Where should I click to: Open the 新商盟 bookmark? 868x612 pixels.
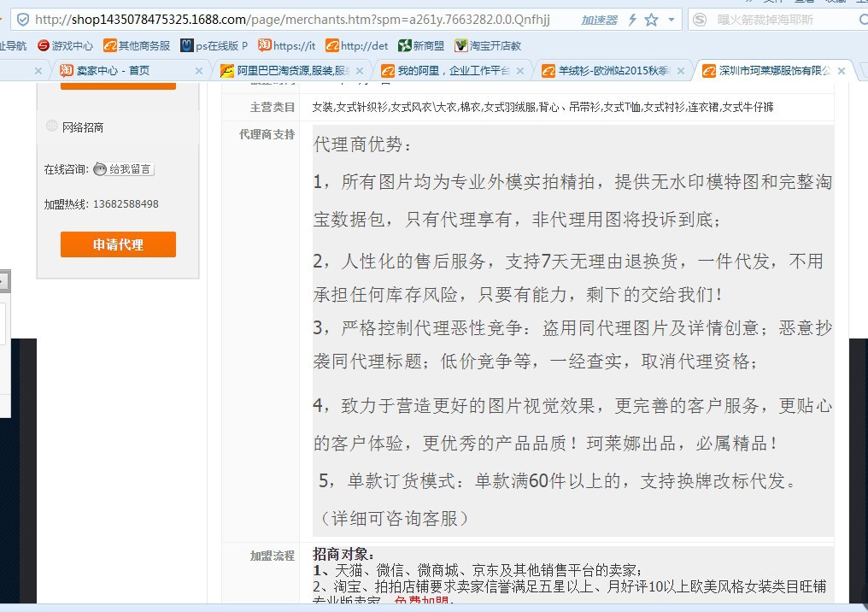point(421,45)
